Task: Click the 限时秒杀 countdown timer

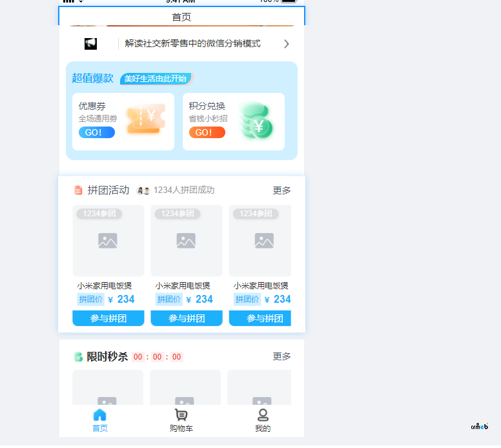Action: (x=158, y=357)
